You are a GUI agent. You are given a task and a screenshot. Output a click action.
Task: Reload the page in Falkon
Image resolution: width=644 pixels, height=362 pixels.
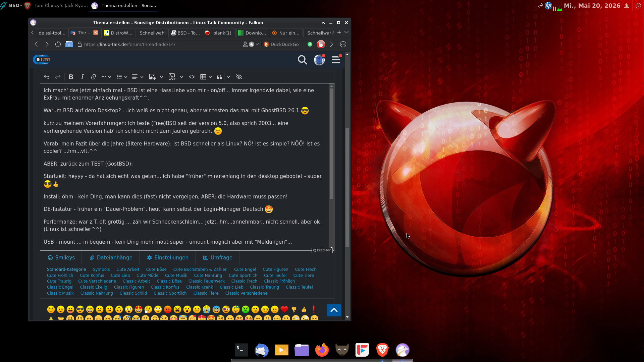coord(58,44)
